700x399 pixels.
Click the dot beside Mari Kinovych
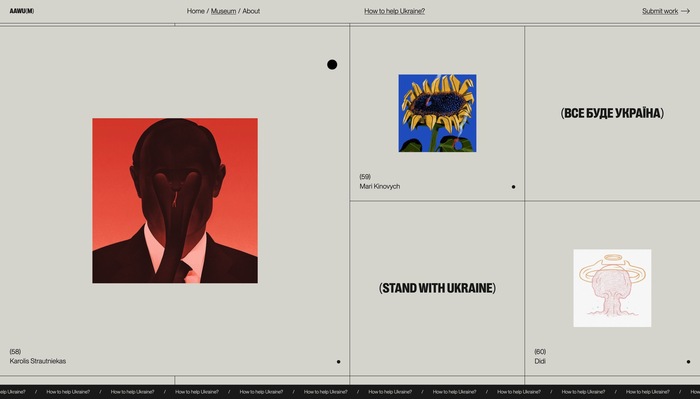513,187
